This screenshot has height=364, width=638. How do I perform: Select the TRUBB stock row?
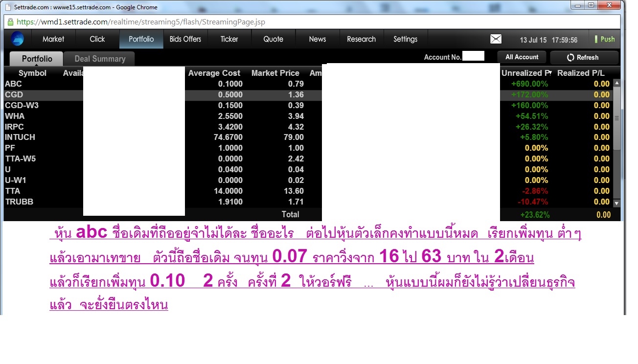pyautogui.click(x=308, y=202)
